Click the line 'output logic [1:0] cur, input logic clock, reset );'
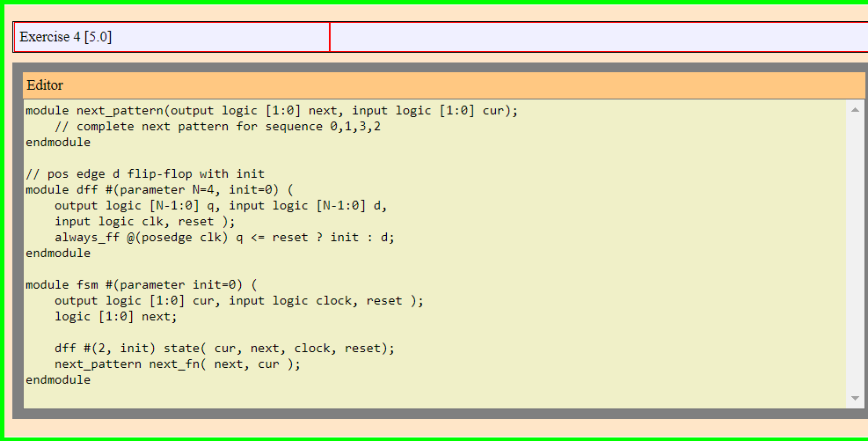 click(238, 301)
